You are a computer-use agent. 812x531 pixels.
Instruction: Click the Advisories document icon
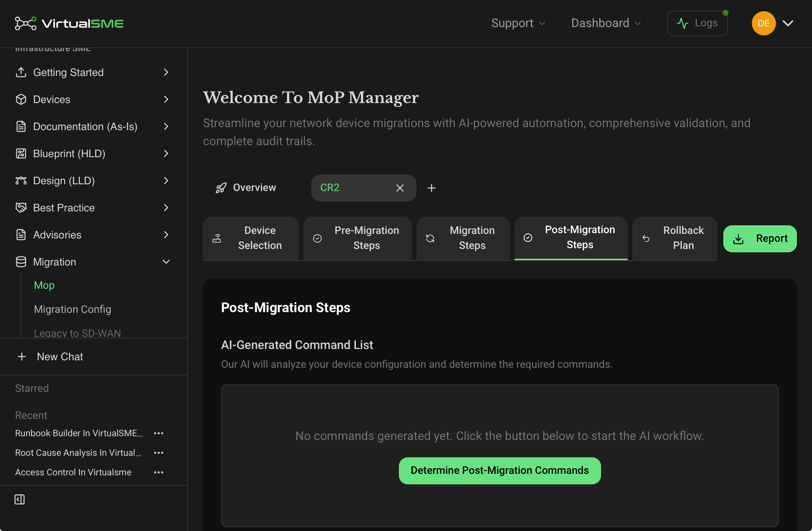click(x=21, y=235)
